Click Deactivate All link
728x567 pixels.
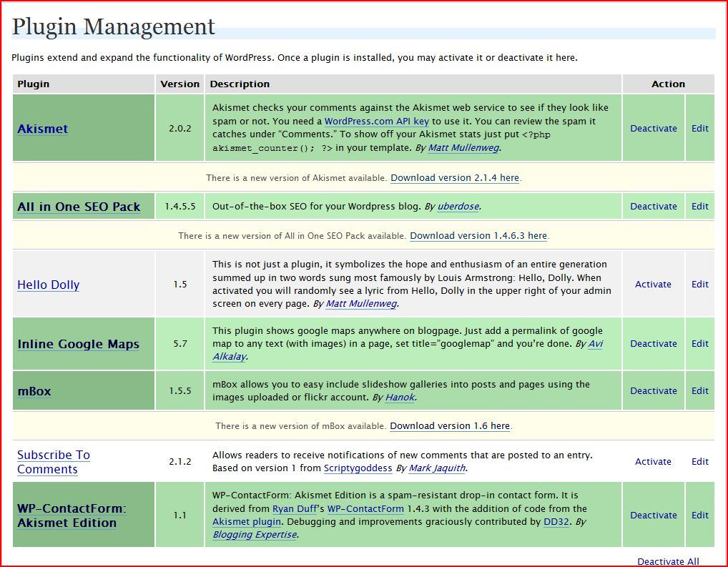pyautogui.click(x=668, y=561)
